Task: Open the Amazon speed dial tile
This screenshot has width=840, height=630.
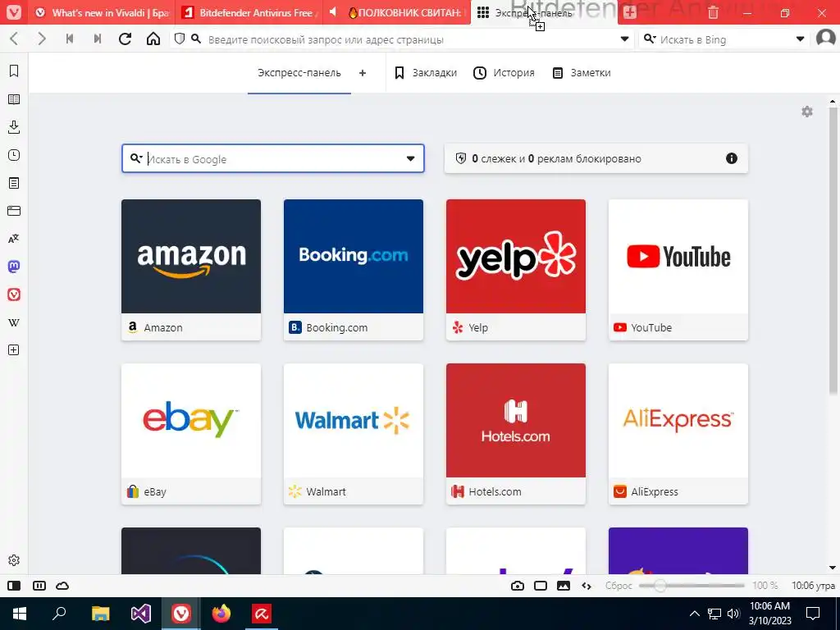Action: point(191,269)
